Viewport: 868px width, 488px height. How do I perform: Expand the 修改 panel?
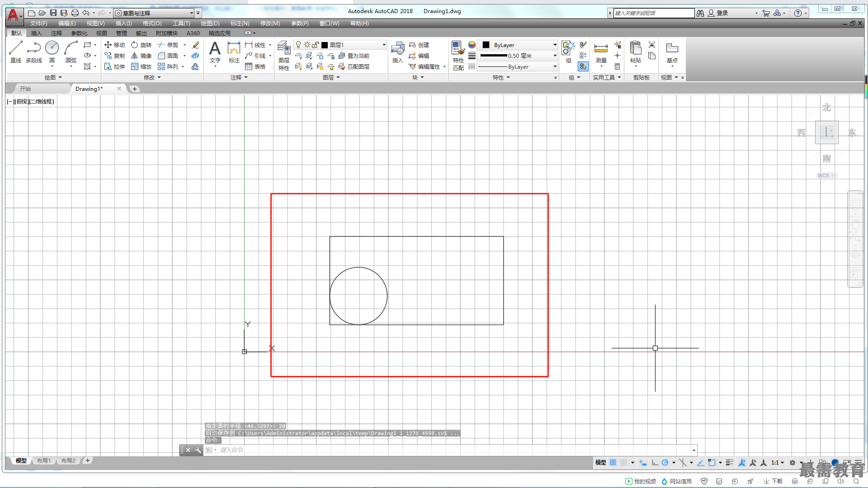[x=152, y=77]
